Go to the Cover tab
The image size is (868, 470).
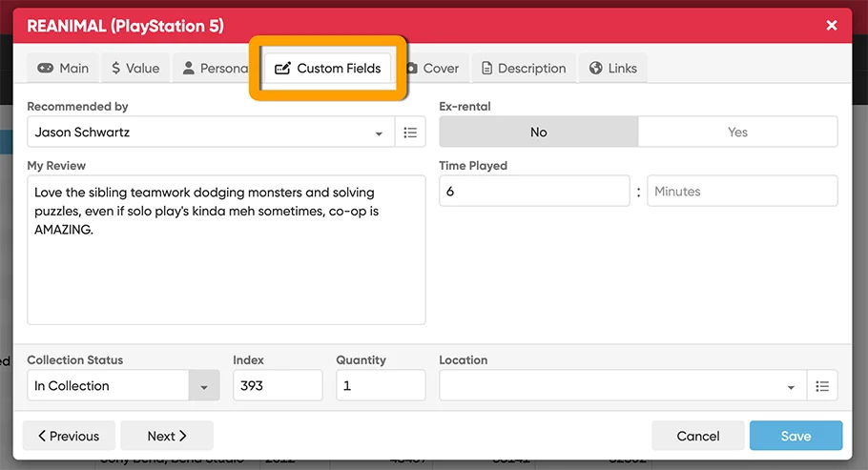pyautogui.click(x=435, y=69)
